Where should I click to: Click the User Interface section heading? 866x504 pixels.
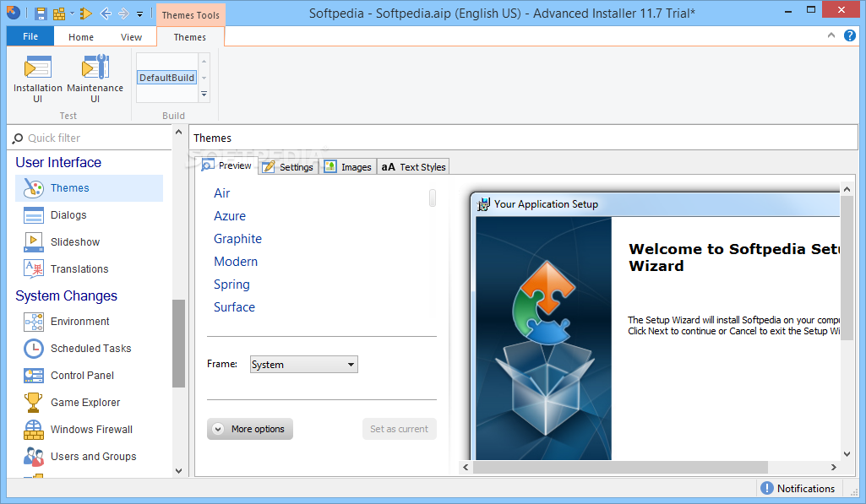click(58, 162)
